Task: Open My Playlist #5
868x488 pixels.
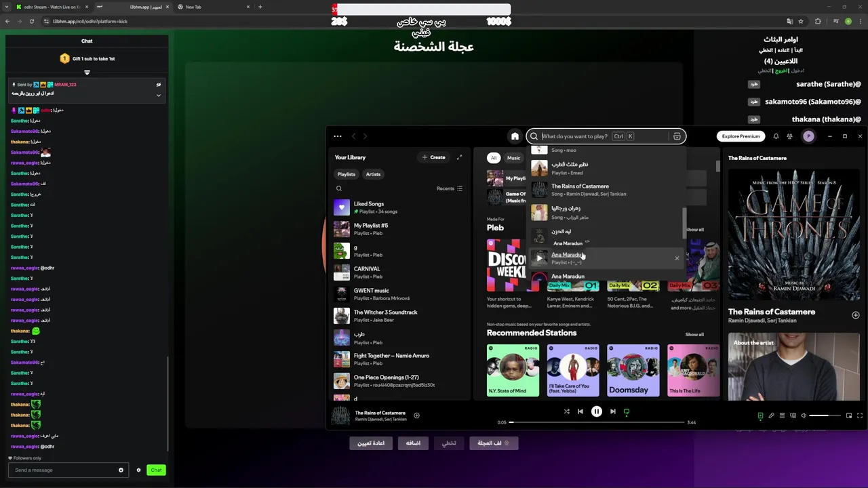Action: [400, 229]
